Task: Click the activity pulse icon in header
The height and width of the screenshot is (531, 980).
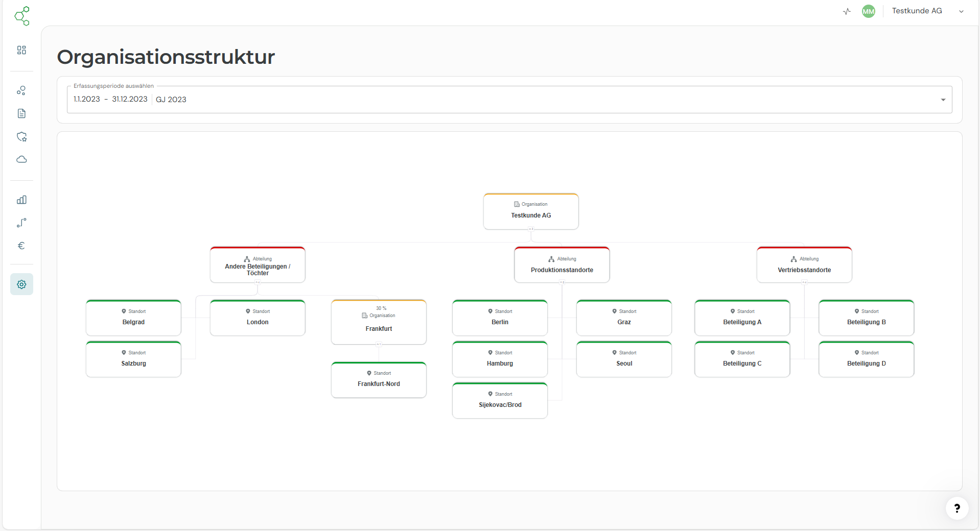Action: (x=847, y=11)
